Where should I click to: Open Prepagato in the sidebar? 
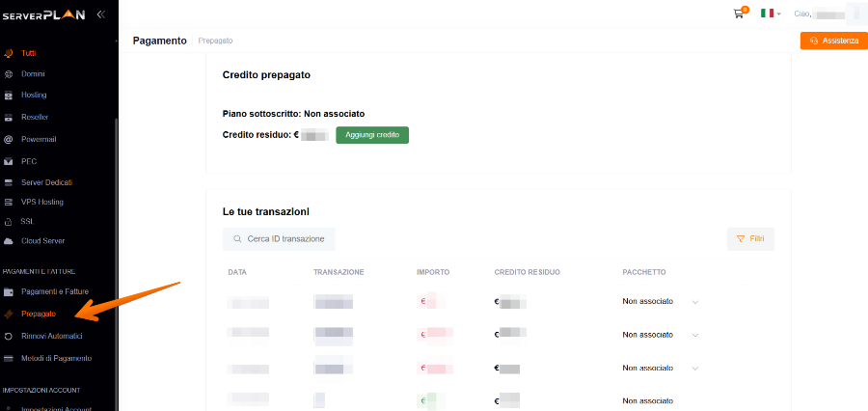pyautogui.click(x=38, y=315)
